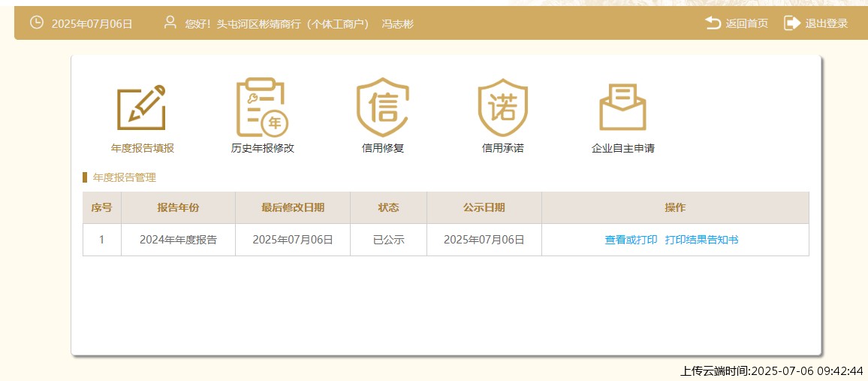Image resolution: width=868 pixels, height=381 pixels.
Task: Select the 年度报告填报 label
Action: tap(142, 148)
